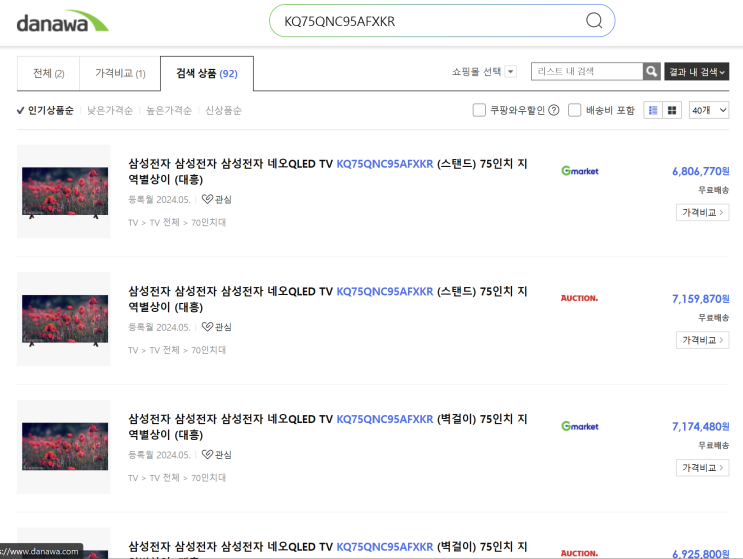Click Auction logo on the 7,159,870원 listing
This screenshot has width=743, height=559.
tap(579, 298)
